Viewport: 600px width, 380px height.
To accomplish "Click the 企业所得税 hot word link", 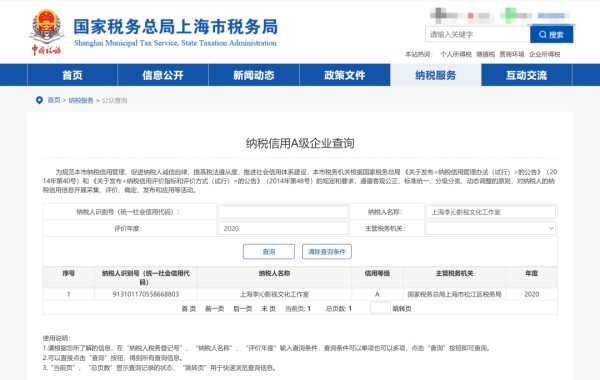I will 545,54.
